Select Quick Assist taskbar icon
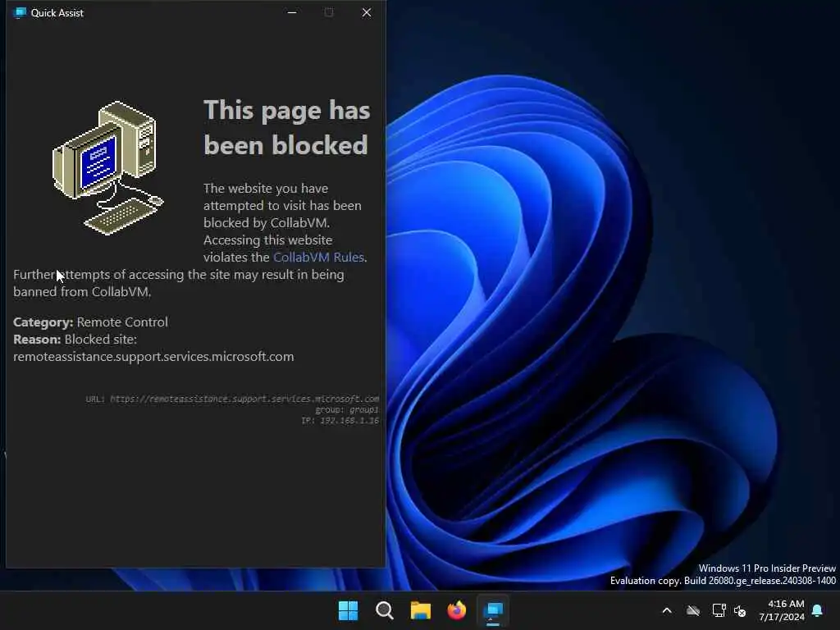The height and width of the screenshot is (630, 840). (493, 610)
